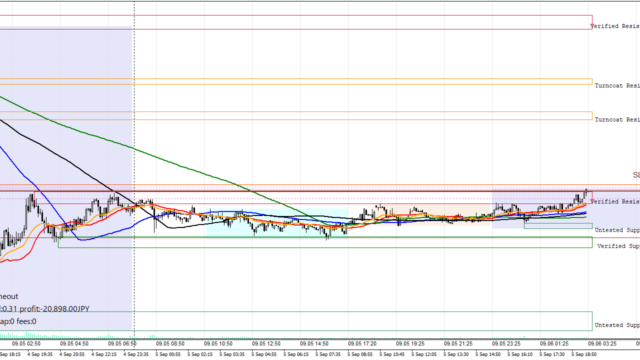
Task: Click the 09.05 12:50 time axis label
Action: (x=266, y=344)
